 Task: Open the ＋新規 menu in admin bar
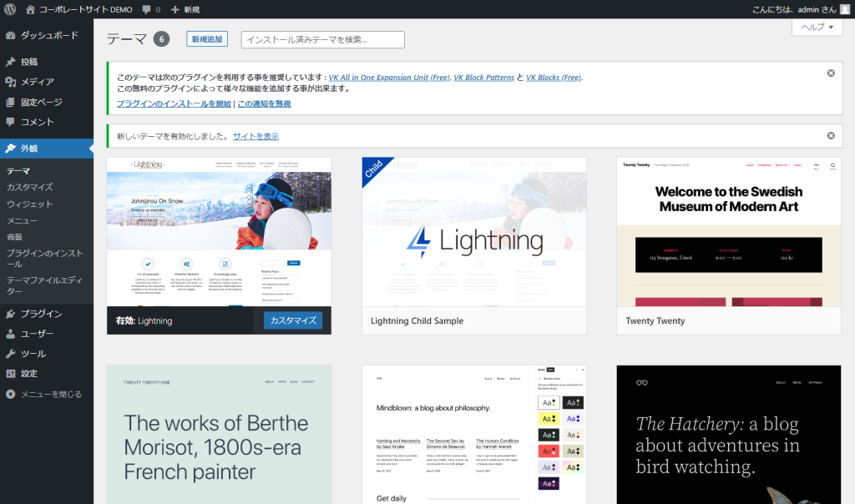[185, 9]
